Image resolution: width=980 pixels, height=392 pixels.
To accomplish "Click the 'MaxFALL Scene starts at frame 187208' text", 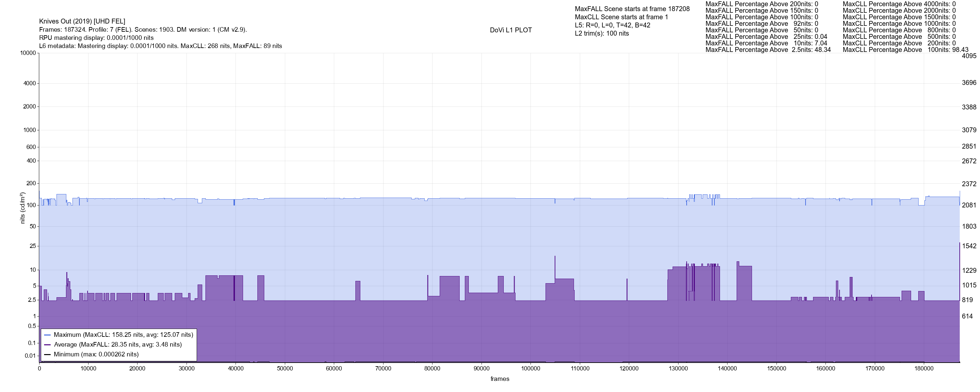I will [632, 9].
